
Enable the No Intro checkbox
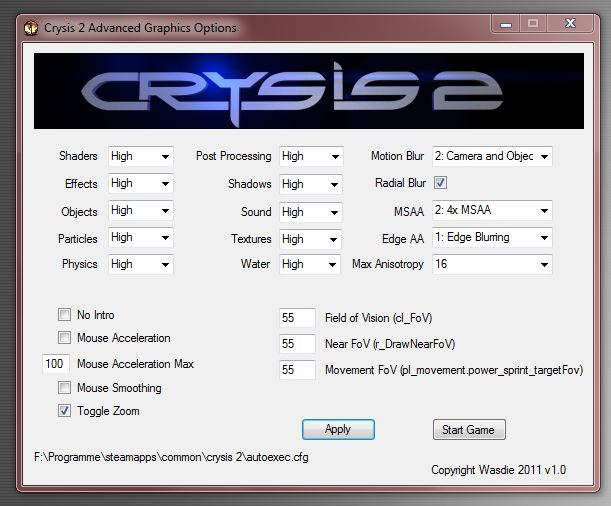[64, 314]
